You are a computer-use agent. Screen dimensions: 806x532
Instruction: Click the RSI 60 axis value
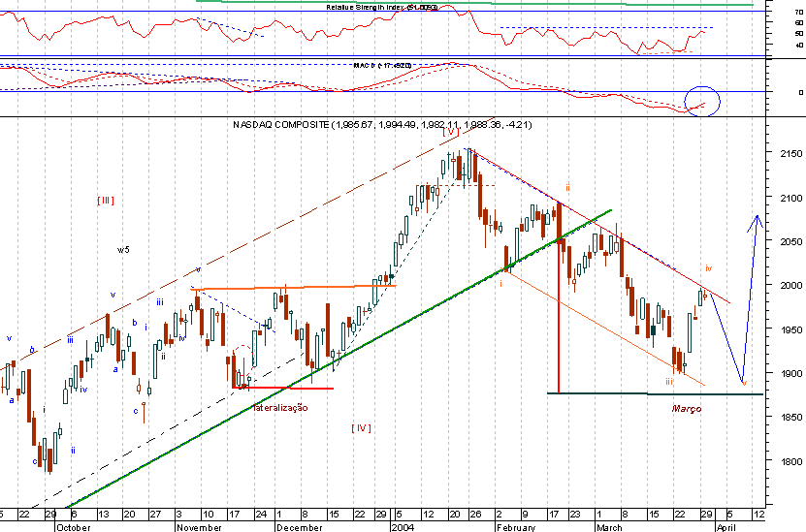(799, 22)
